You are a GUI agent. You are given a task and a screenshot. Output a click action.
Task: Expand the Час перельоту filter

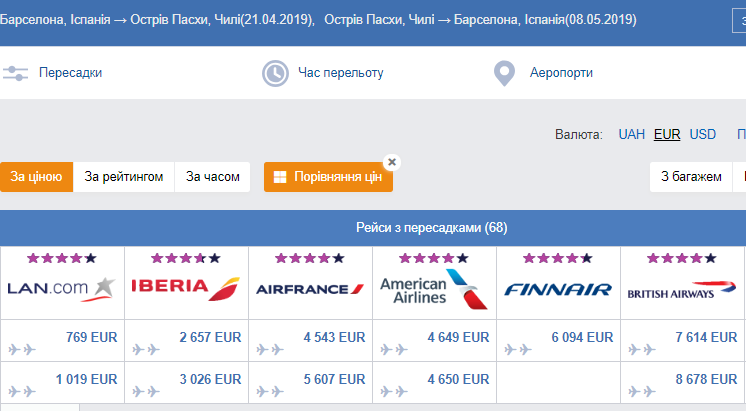pos(341,73)
